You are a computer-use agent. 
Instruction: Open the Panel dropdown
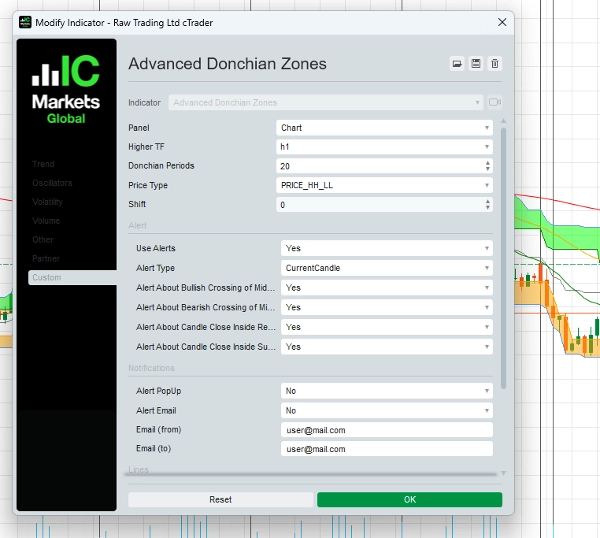pyautogui.click(x=384, y=128)
